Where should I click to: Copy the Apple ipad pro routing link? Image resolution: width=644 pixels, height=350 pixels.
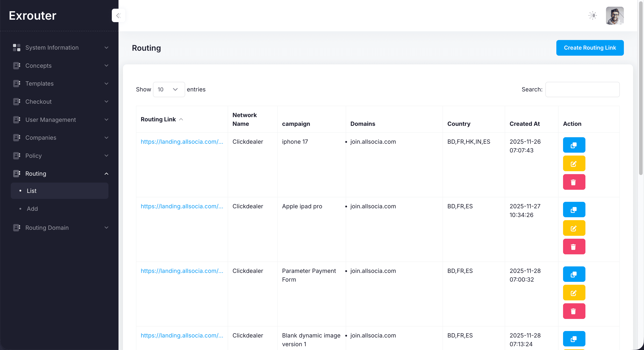574,209
